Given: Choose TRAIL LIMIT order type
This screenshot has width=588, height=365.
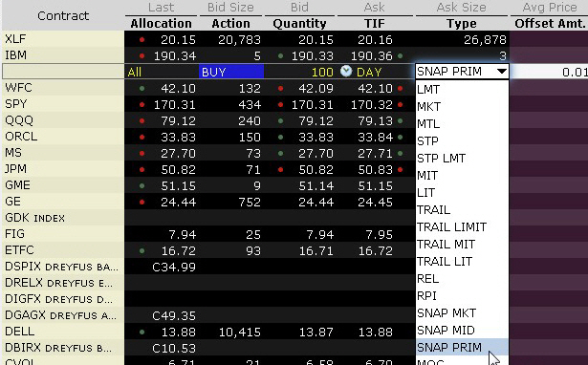Looking at the screenshot, I should pos(462,227).
